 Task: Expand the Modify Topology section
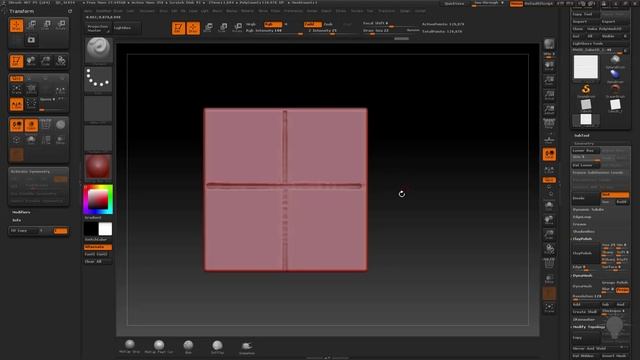[589, 327]
